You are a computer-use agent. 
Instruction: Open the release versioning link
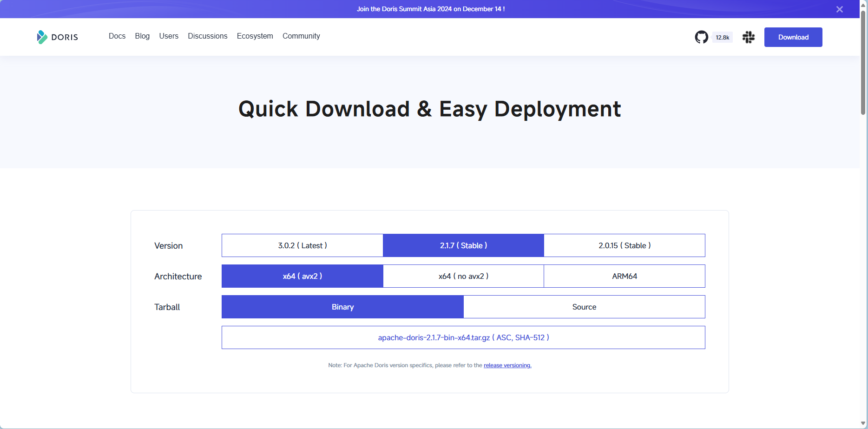click(507, 365)
